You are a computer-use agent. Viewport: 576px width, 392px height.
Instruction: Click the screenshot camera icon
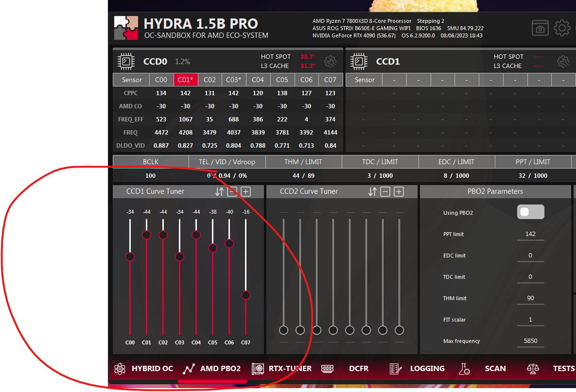coord(540,28)
